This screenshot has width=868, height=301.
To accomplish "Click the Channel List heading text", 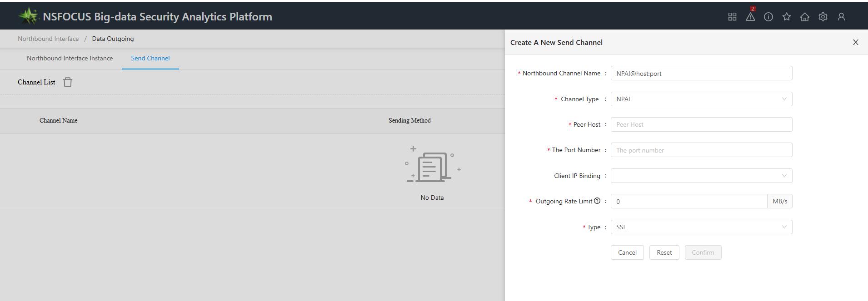I will (36, 82).
